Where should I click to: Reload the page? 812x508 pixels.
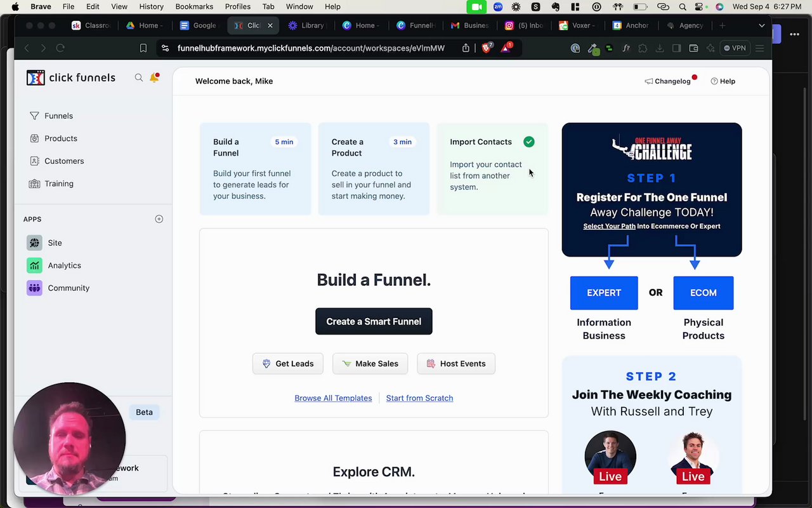tap(60, 48)
